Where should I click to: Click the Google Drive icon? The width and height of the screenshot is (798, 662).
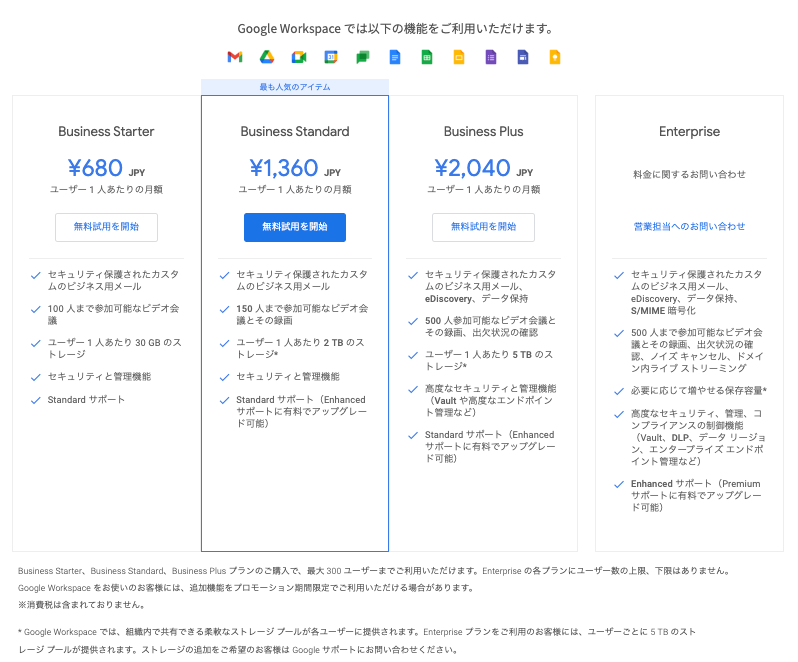267,57
